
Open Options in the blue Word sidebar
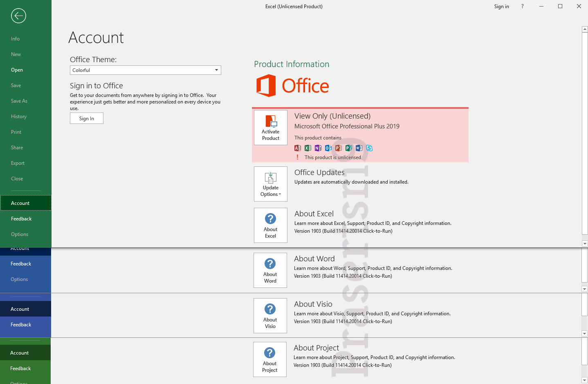point(25,279)
